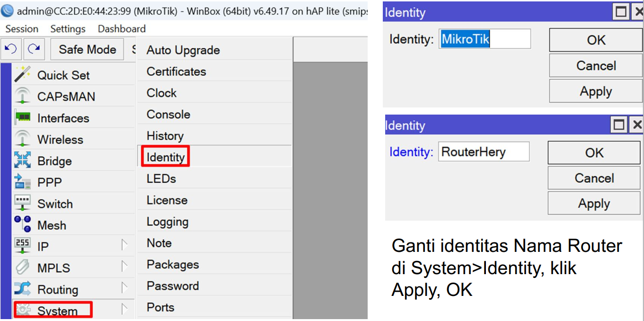Select History in System submenu
This screenshot has width=644, height=321.
click(x=214, y=136)
